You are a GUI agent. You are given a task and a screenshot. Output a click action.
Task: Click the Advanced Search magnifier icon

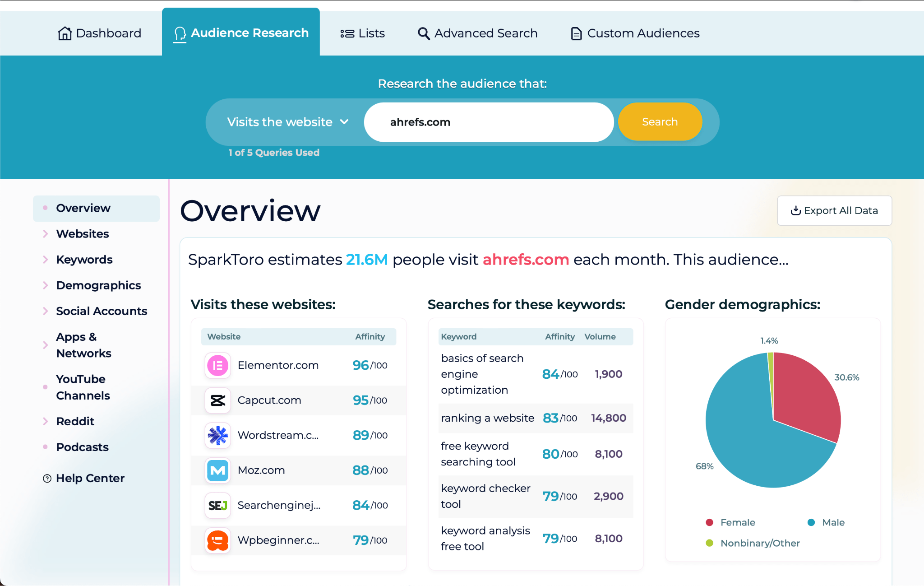[x=423, y=33]
